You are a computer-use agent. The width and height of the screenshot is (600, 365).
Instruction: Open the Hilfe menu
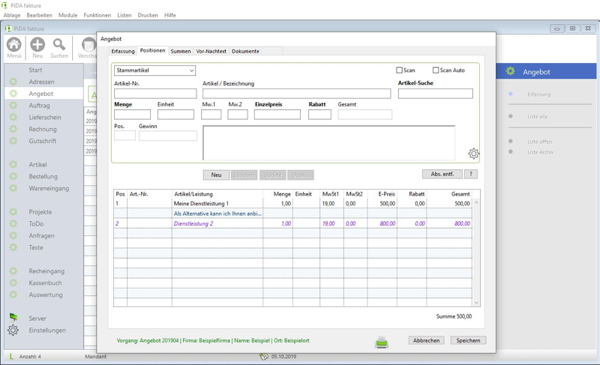click(x=170, y=15)
